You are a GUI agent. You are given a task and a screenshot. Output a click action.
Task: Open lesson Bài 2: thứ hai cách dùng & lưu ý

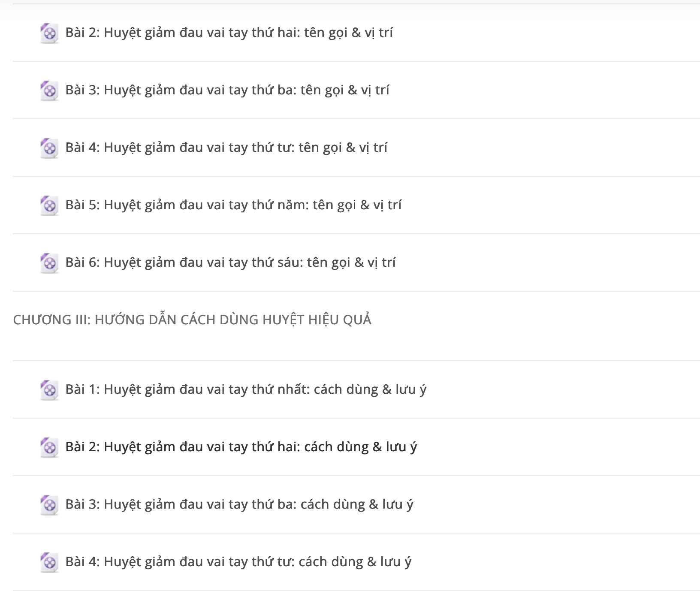tap(241, 447)
